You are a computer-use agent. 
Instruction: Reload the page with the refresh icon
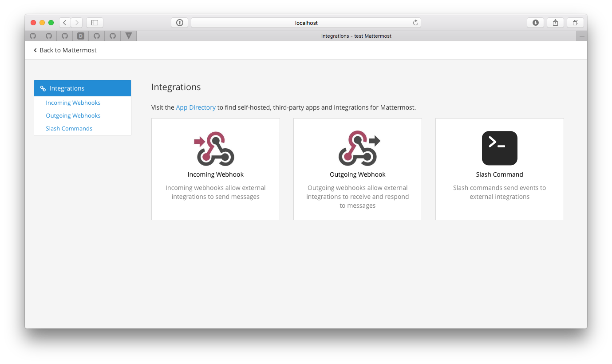coord(415,23)
